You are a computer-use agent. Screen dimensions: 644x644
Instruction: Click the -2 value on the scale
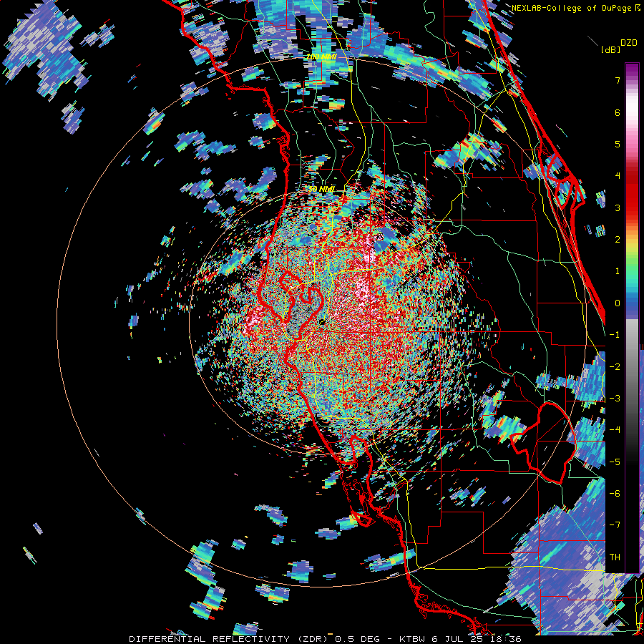615,366
